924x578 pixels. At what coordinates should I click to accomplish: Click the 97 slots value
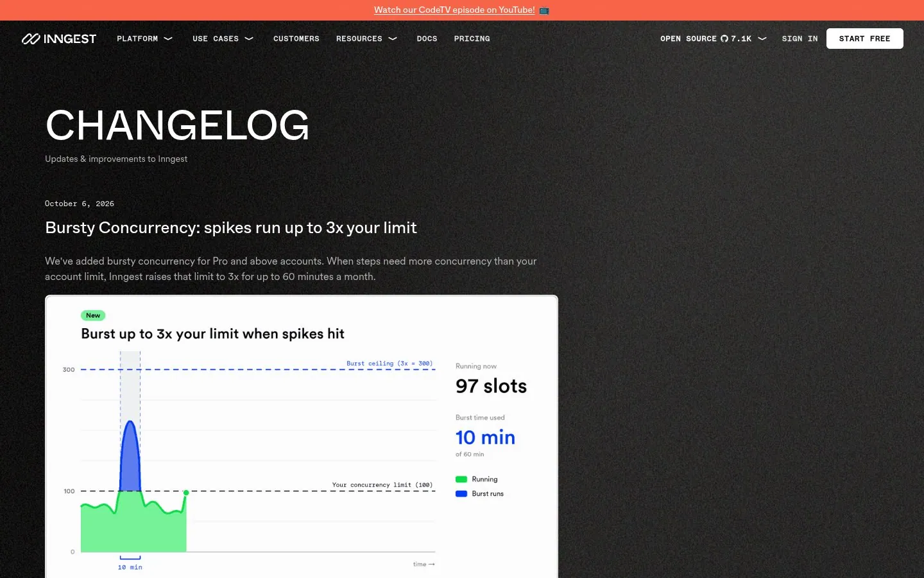click(x=492, y=386)
